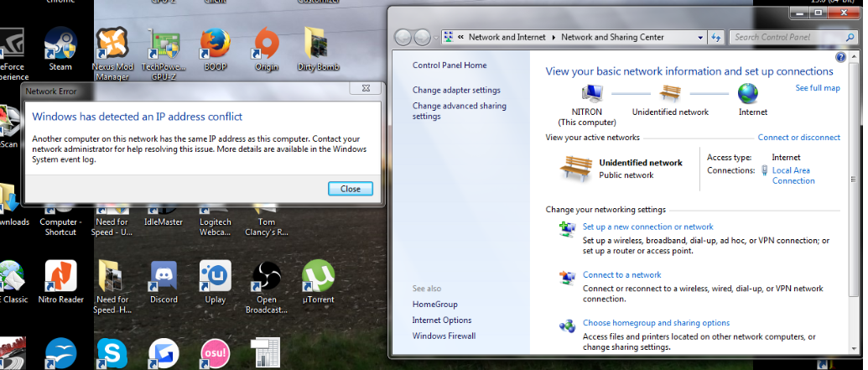Open the Computer - Shortcut icon
Viewport: 868px width, 370px height.
(x=61, y=221)
